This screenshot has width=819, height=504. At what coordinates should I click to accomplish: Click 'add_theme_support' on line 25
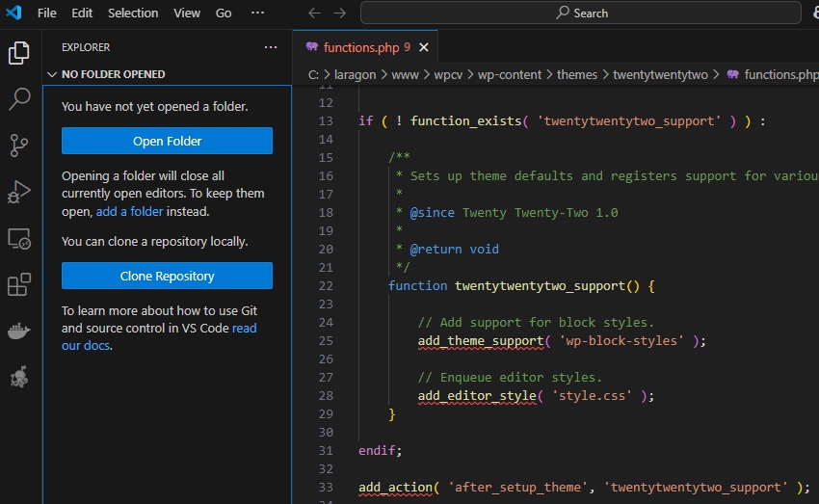pyautogui.click(x=481, y=340)
